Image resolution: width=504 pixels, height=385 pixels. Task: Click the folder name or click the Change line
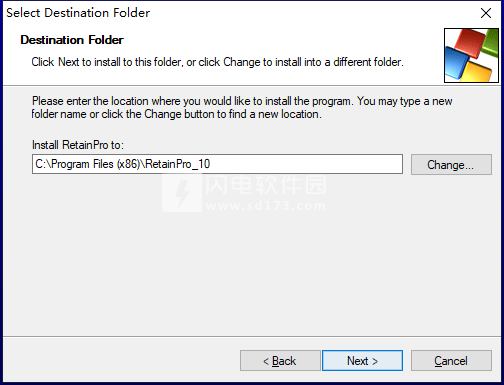[x=176, y=114]
